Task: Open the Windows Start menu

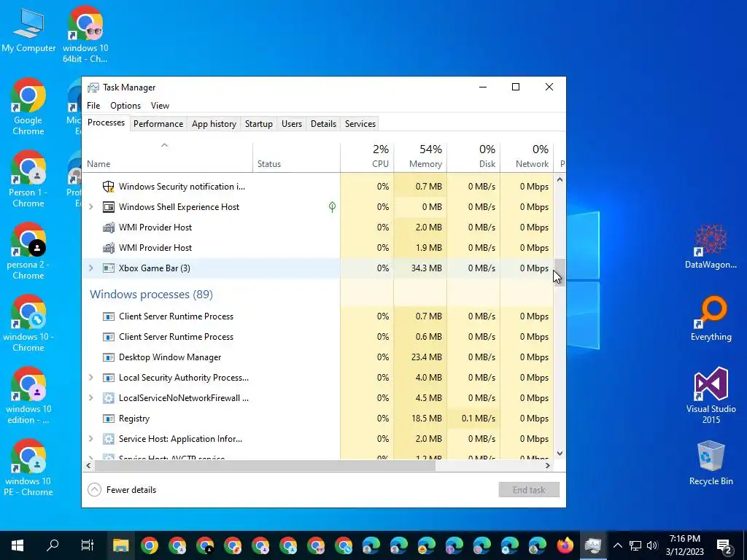Action: [18, 545]
